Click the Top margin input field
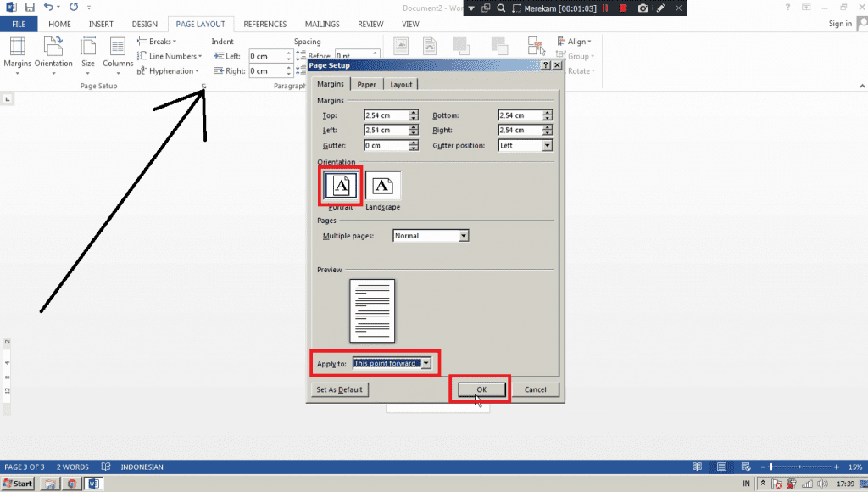868x492 pixels. (x=386, y=115)
